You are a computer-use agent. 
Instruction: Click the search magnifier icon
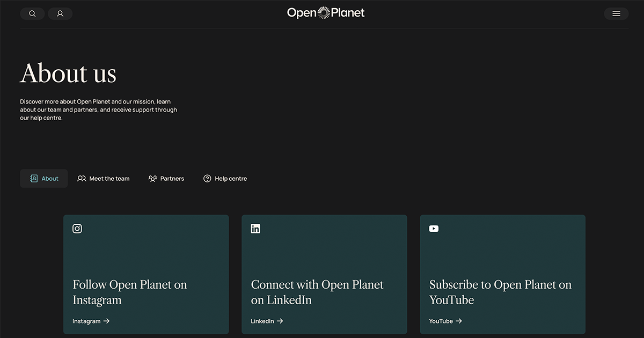pyautogui.click(x=32, y=13)
